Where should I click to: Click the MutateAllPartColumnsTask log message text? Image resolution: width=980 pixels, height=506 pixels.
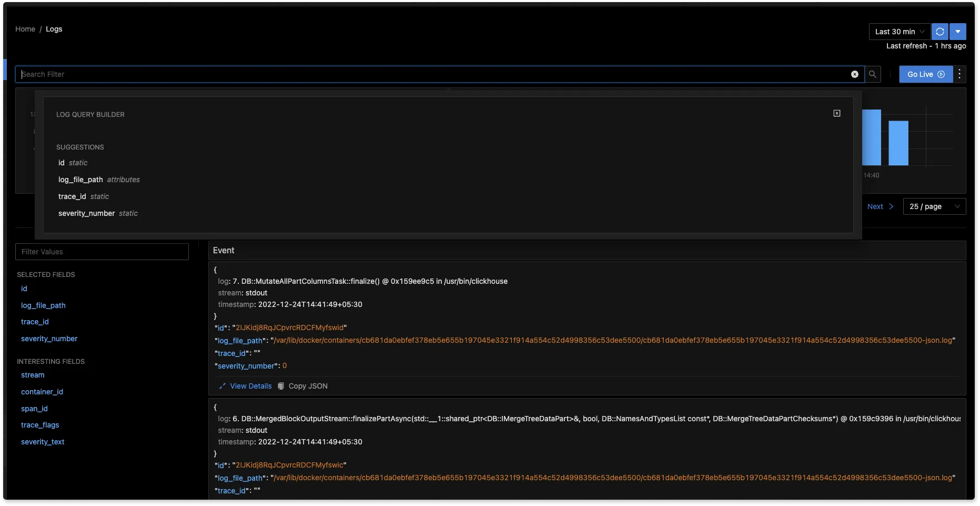370,281
